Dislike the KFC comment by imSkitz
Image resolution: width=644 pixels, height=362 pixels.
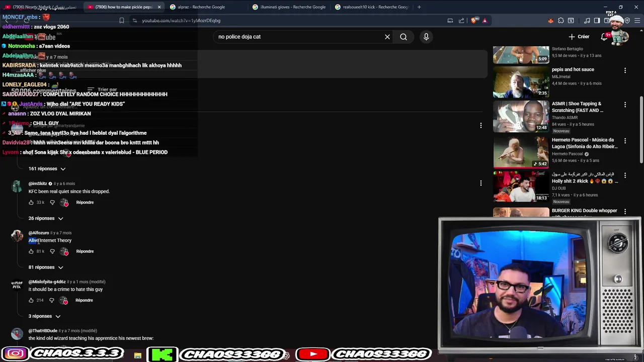point(52,203)
